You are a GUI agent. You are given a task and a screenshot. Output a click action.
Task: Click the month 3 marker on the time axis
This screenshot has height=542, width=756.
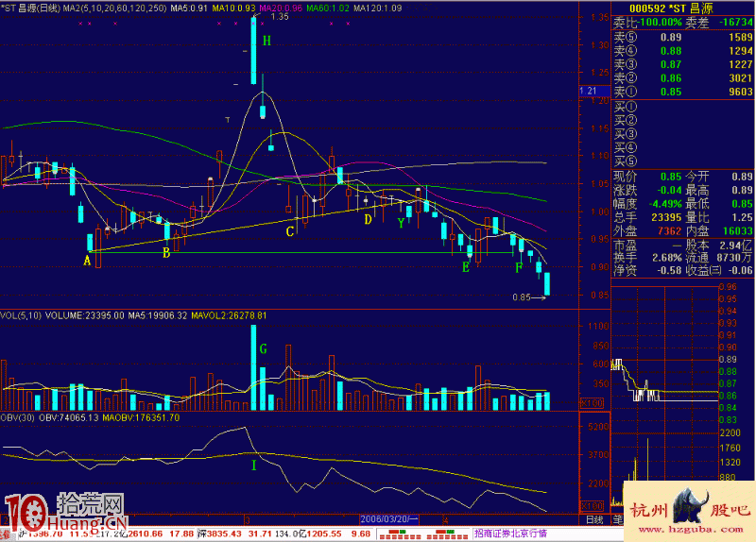pos(248,520)
